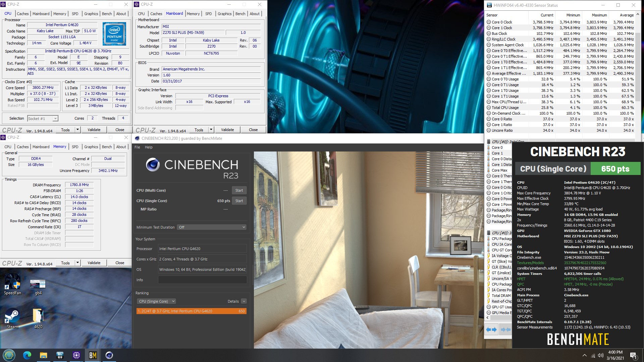The height and width of the screenshot is (362, 644).
Task: Switch to Cinebench via its taskbar icon
Action: 109,355
